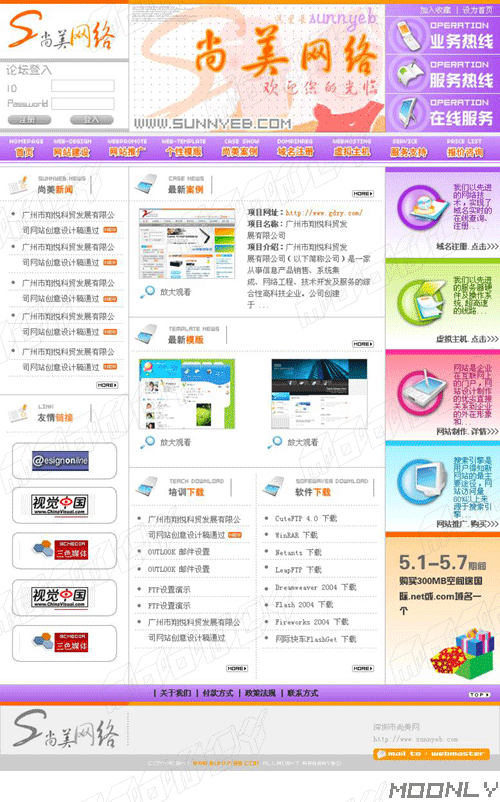500x802 pixels.
Task: Click the phone icon beside 业务热线
Action: click(x=408, y=35)
